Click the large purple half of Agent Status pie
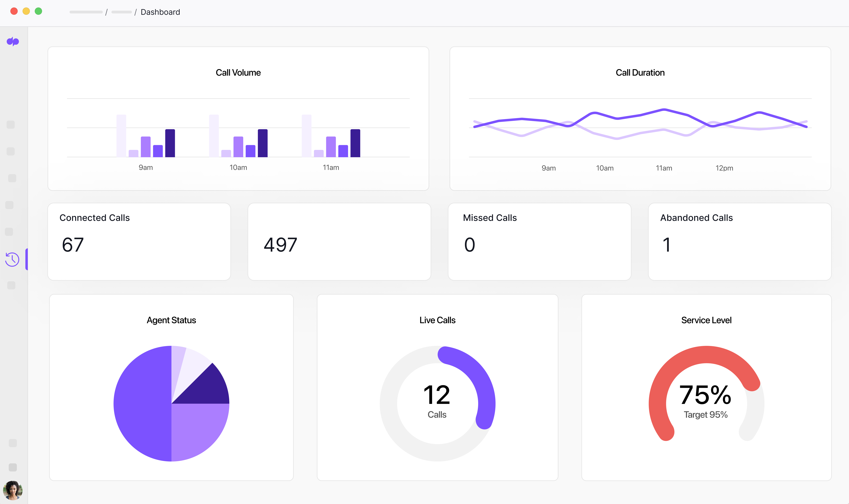Image resolution: width=849 pixels, height=504 pixels. 142,403
